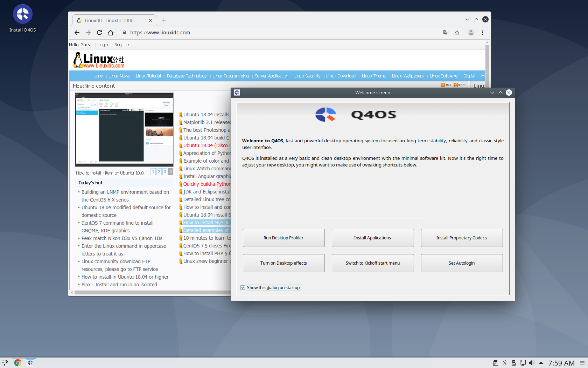Click the Kitematic headline thumbnail image
This screenshot has width=588, height=368.
click(x=124, y=130)
